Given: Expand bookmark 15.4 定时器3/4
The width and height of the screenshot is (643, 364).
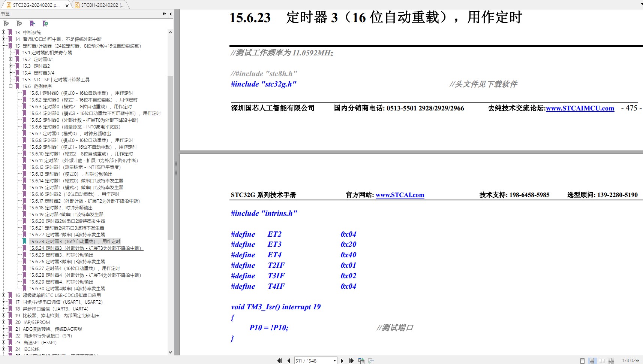Looking at the screenshot, I should point(11,73).
